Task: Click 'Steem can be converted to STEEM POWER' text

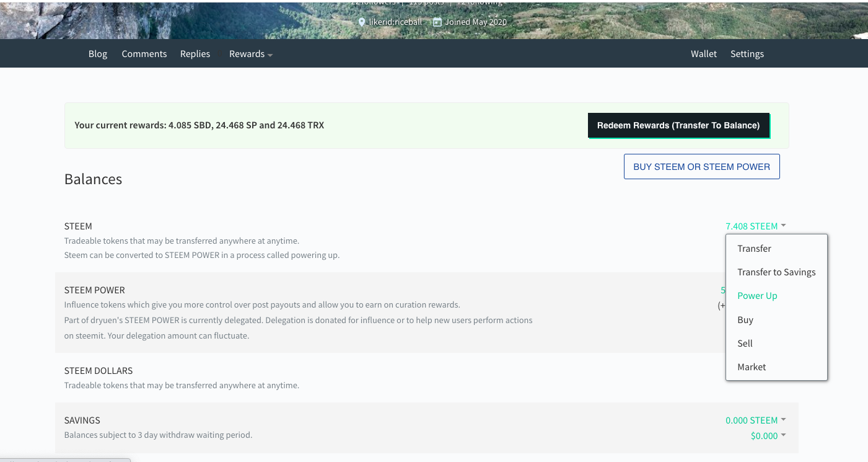Action: 202,255
